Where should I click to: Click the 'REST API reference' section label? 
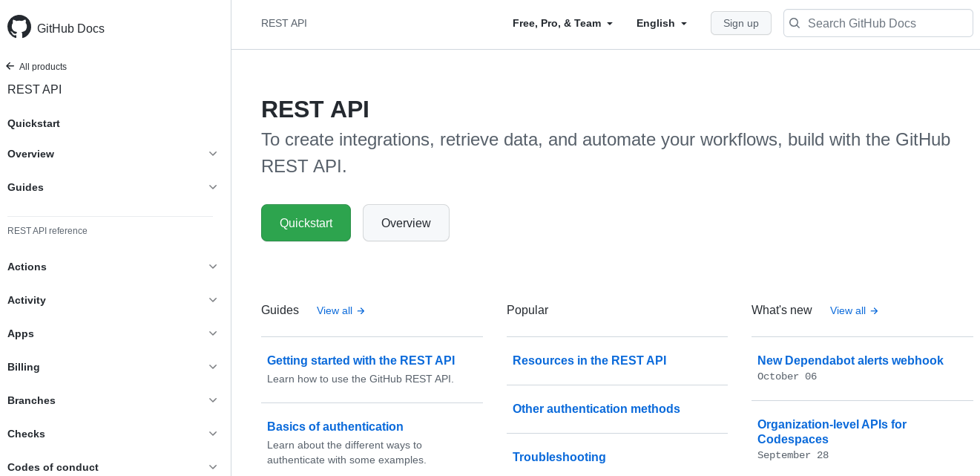point(47,231)
